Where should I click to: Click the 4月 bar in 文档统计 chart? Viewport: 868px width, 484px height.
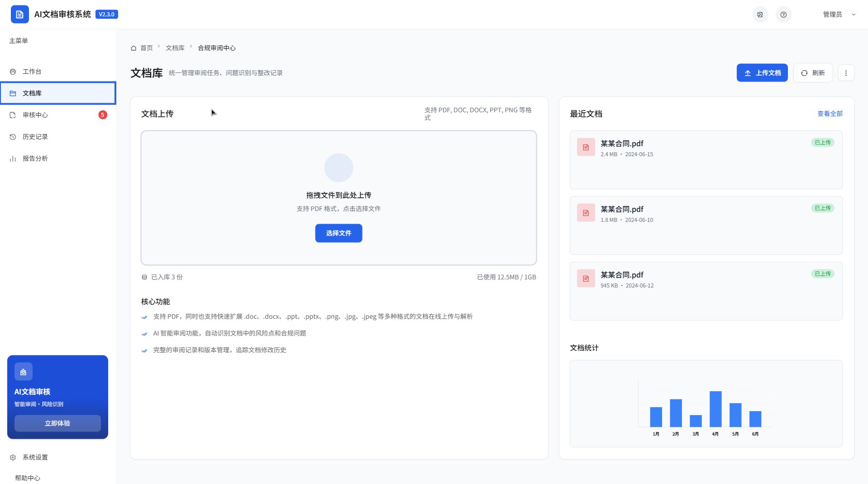(715, 409)
